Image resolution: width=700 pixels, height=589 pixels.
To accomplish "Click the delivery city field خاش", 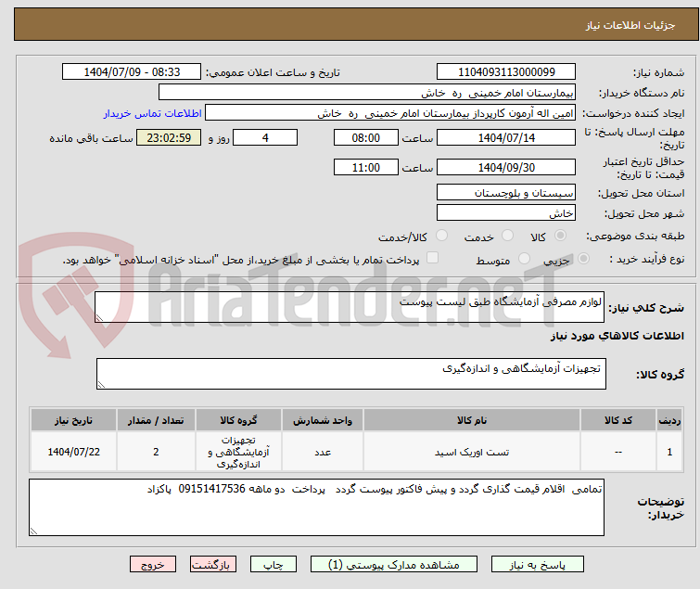I will 506,213.
